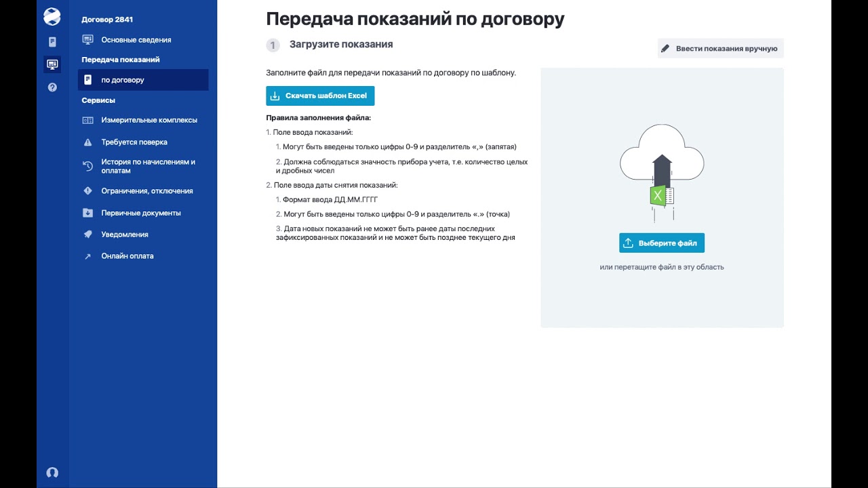Screen dimensions: 868x488
Task: Click the Excel cloud upload illustration
Action: pyautogui.click(x=662, y=174)
